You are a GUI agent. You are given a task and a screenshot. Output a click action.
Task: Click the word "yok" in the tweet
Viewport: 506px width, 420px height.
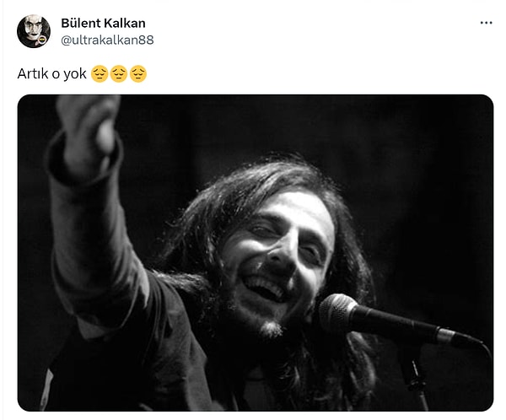click(x=75, y=74)
